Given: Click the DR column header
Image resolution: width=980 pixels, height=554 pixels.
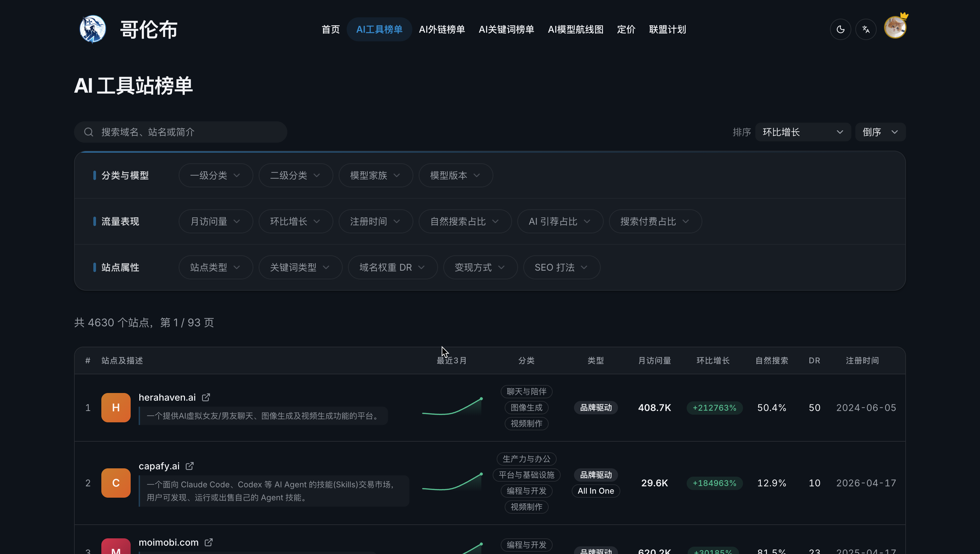Looking at the screenshot, I should point(815,360).
